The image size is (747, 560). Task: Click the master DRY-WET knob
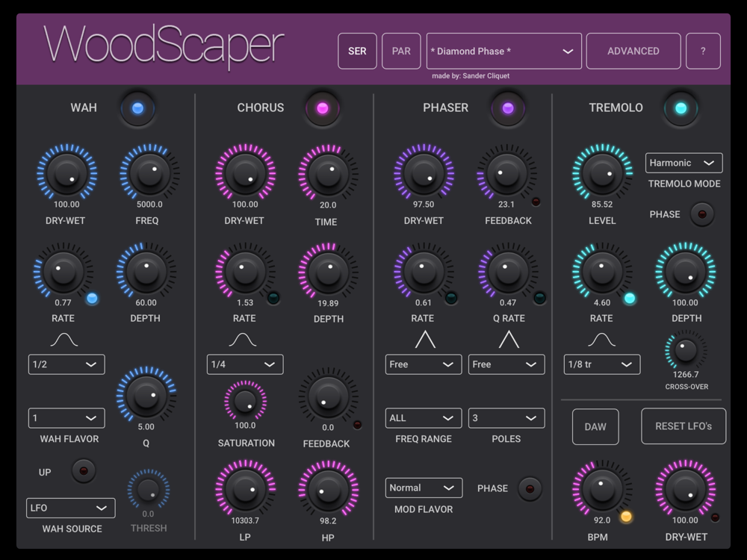tap(685, 489)
